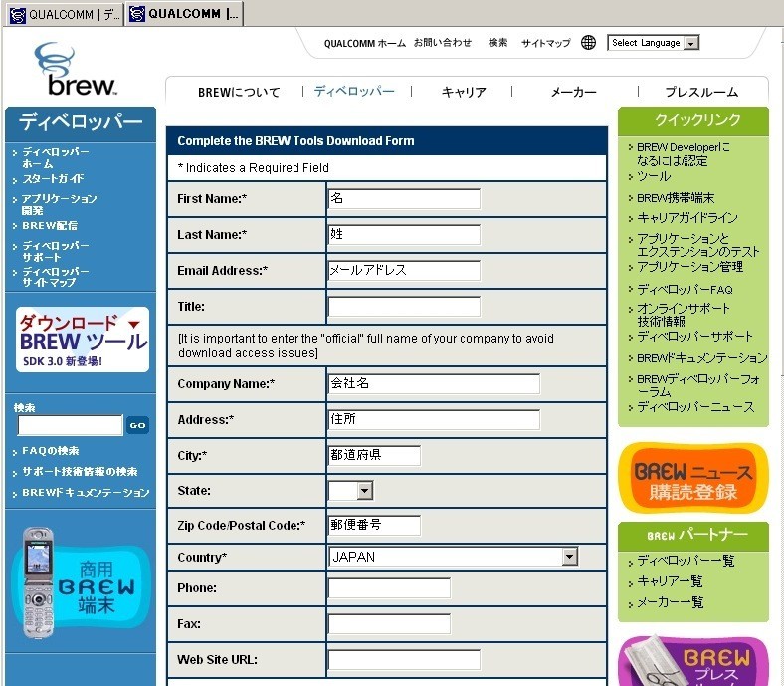Open right-panel ディベロッパーサポート quick link
Screen dimensions: 784x686
(x=694, y=337)
